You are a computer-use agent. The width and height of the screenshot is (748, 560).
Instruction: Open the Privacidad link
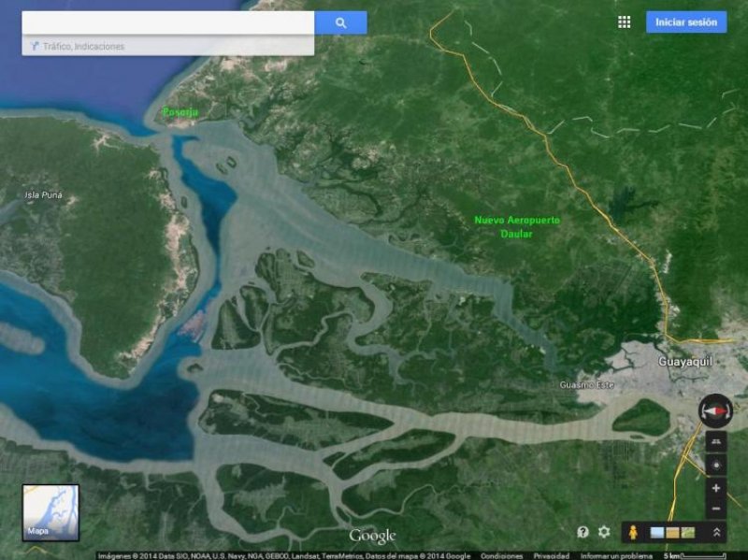(551, 556)
